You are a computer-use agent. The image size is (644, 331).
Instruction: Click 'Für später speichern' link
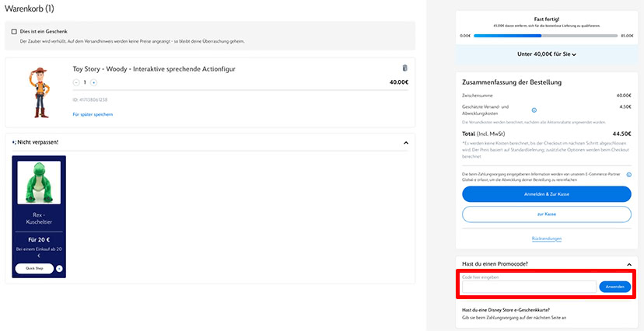point(93,114)
